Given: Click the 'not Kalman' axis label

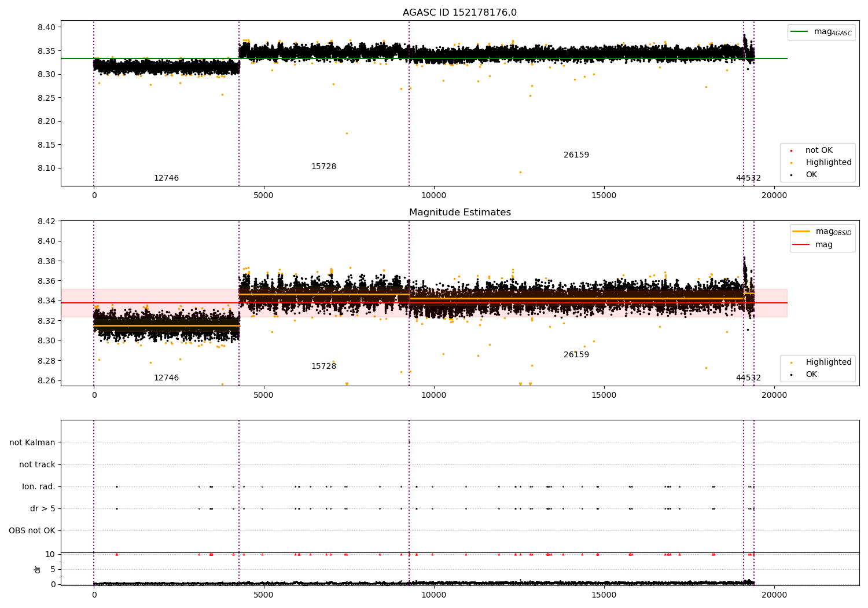Looking at the screenshot, I should (32, 442).
